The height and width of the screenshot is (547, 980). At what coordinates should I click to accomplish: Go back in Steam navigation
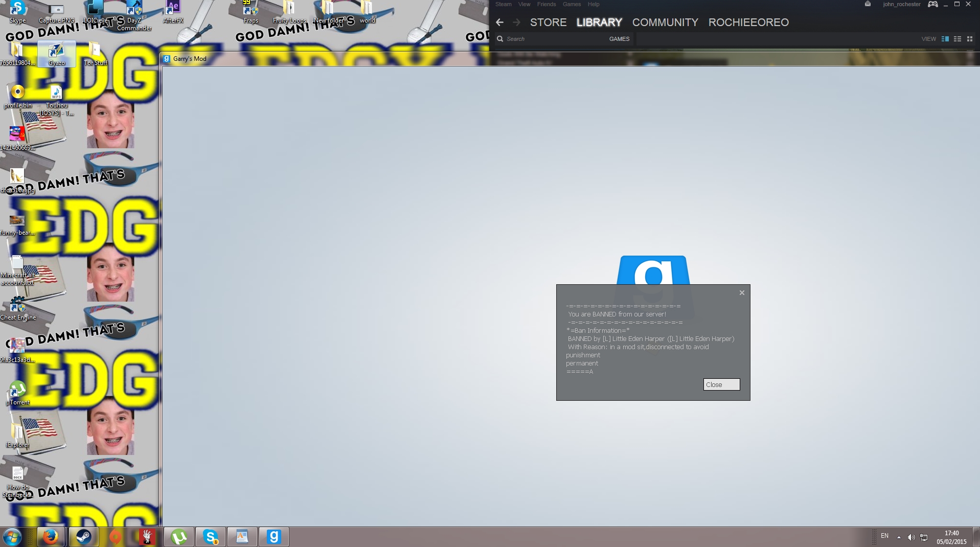[500, 22]
